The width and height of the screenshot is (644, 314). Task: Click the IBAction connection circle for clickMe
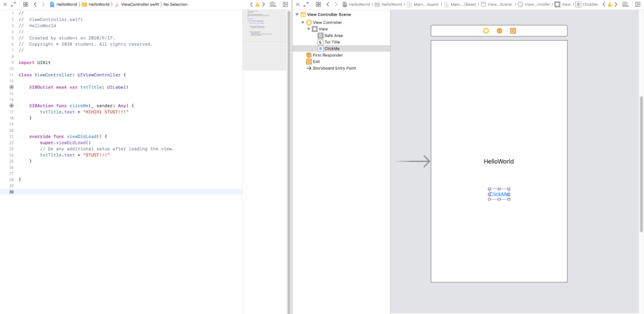[12, 106]
